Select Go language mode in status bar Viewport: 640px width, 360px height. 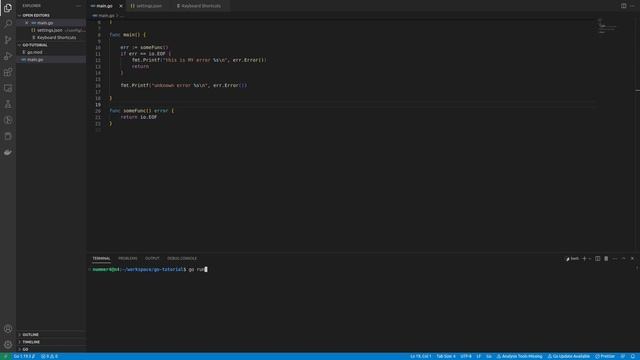tap(489, 356)
